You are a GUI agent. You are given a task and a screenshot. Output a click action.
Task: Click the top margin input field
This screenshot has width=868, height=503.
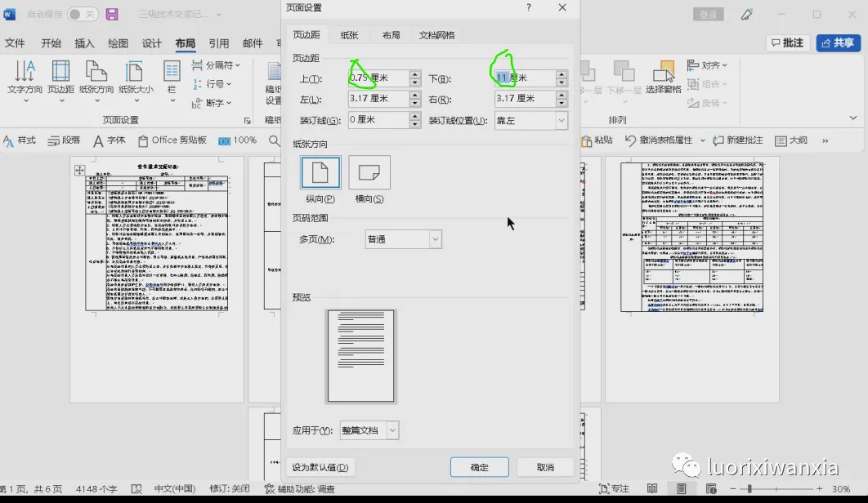click(x=378, y=78)
